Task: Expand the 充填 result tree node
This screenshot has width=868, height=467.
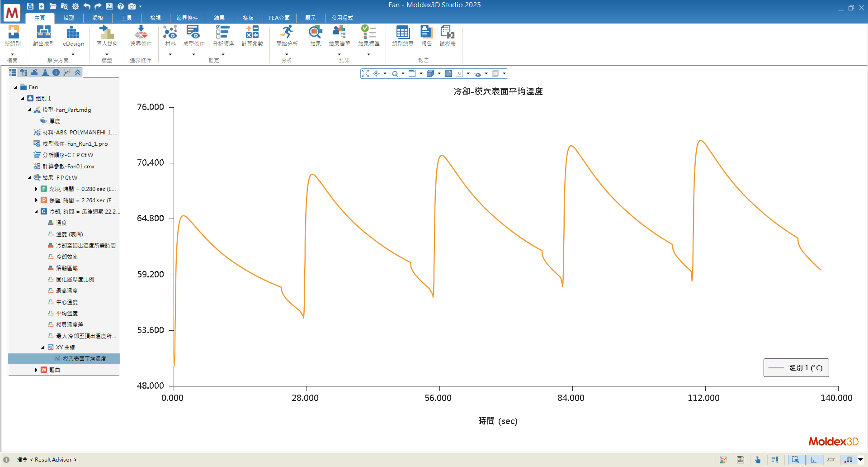Action: click(x=36, y=189)
